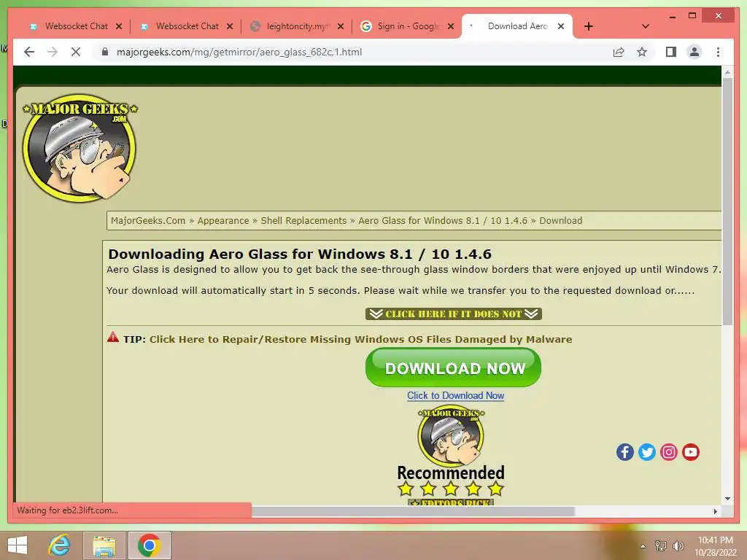The width and height of the screenshot is (747, 560).
Task: Show hidden tray icons arrow
Action: (643, 546)
